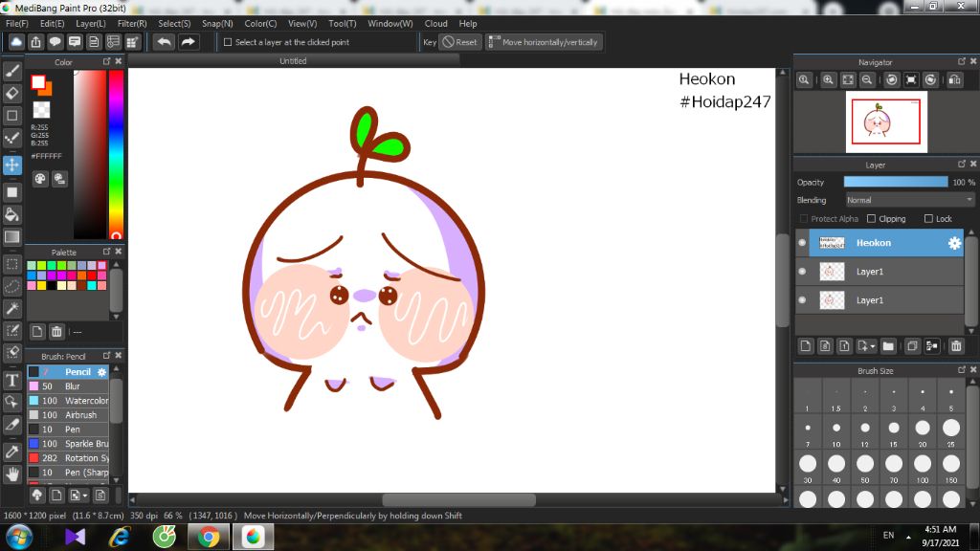
Task: Click the Undo arrow in the toolbar
Action: (x=165, y=42)
